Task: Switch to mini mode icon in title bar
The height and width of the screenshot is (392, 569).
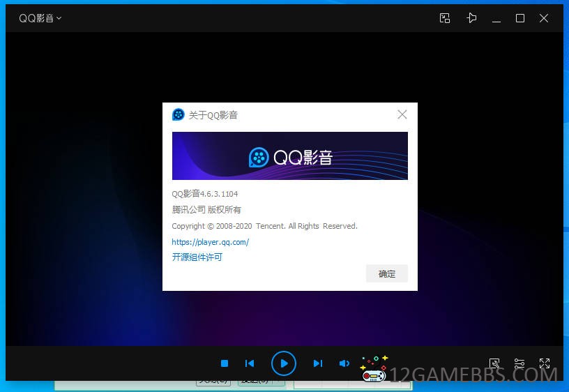Action: (445, 17)
